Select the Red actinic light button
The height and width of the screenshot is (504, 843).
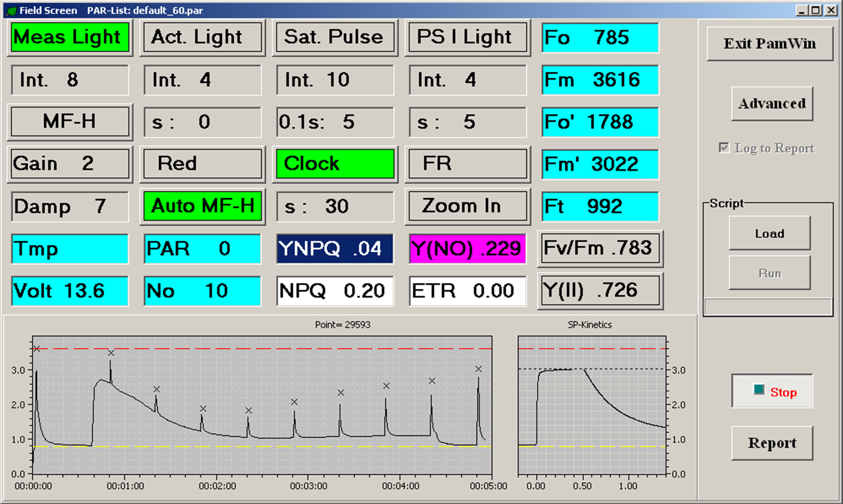coord(203,164)
